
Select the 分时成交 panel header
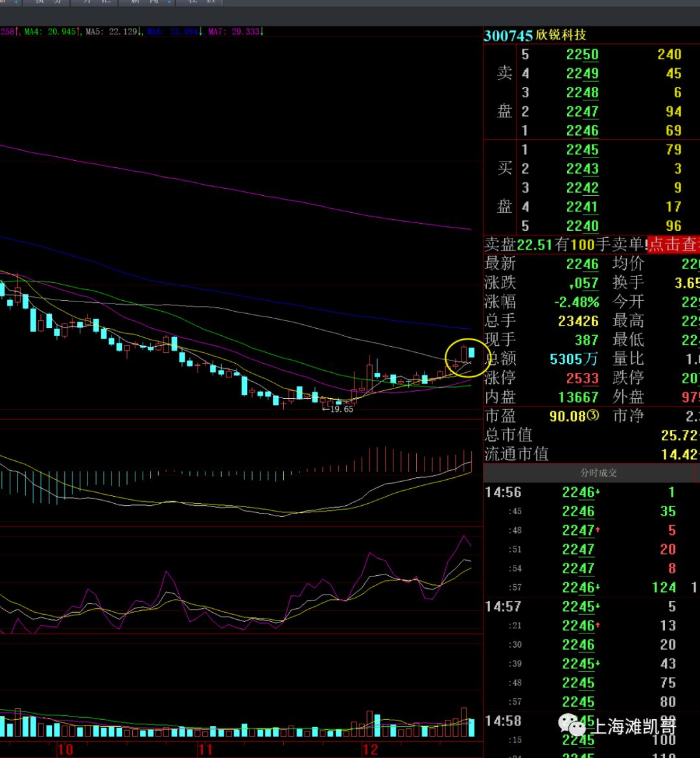(x=598, y=473)
